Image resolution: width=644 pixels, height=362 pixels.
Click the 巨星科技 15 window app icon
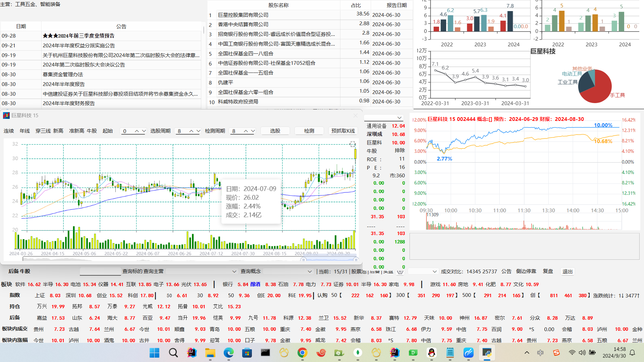[x=6, y=116]
